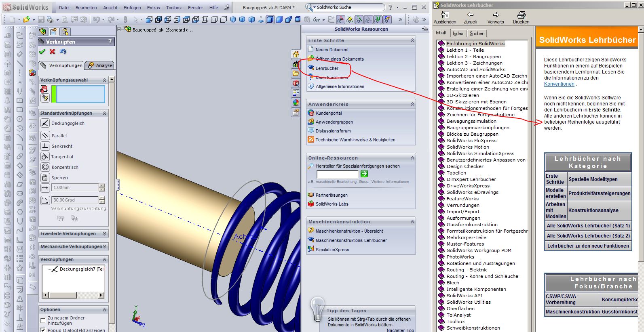Open the help question mark in Verknüpfen header
The width and height of the screenshot is (644, 332).
110,41
